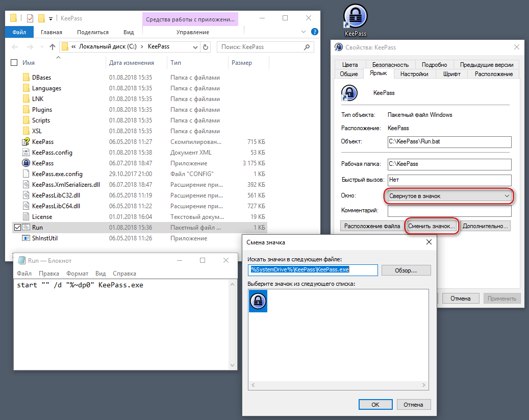Viewport: 529px width, 420px height.
Task: Uncheck the Run file checkbox
Action: [x=17, y=228]
